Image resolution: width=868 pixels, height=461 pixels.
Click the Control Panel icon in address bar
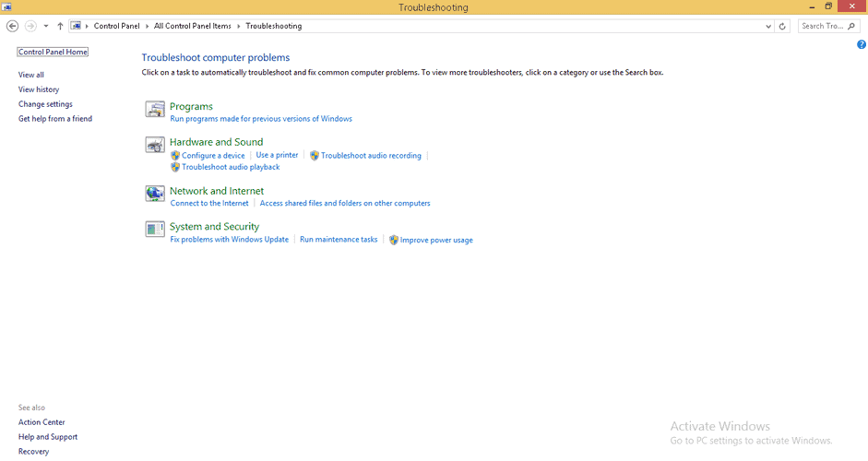click(76, 26)
